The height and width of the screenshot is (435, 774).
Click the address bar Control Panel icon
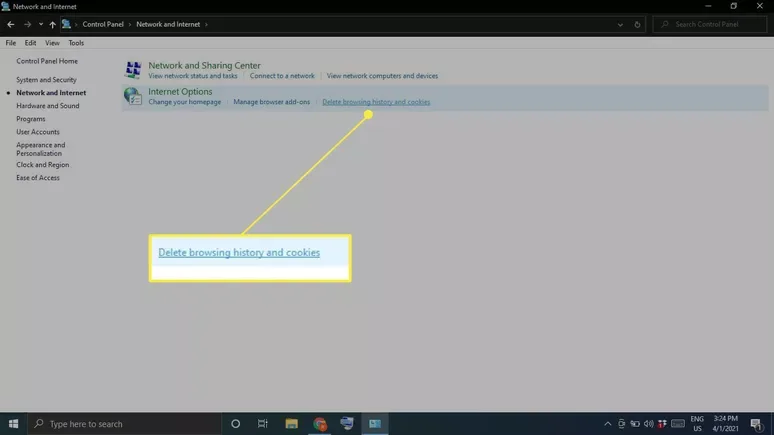66,24
